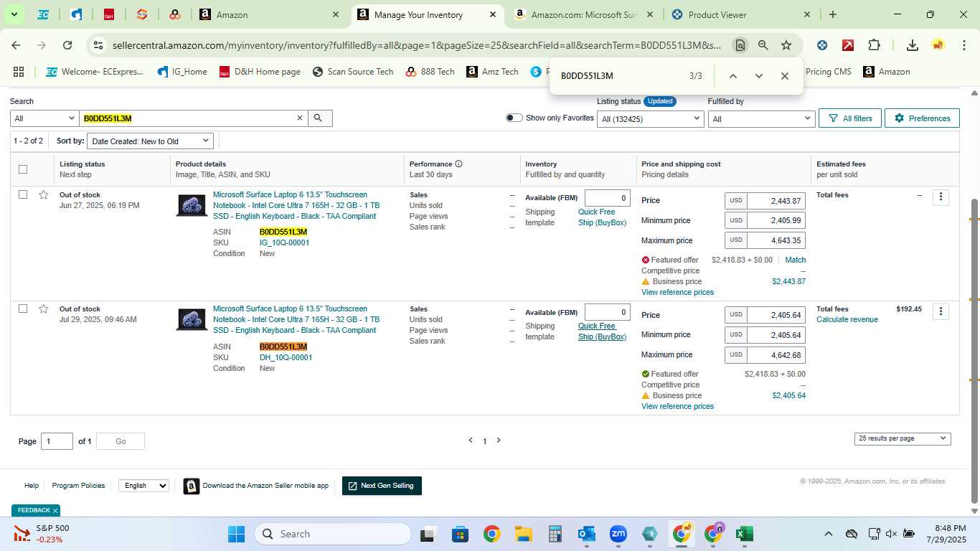Screen dimensions: 980x551
Task: Show hidden system tray icons chevron
Action: [x=828, y=534]
